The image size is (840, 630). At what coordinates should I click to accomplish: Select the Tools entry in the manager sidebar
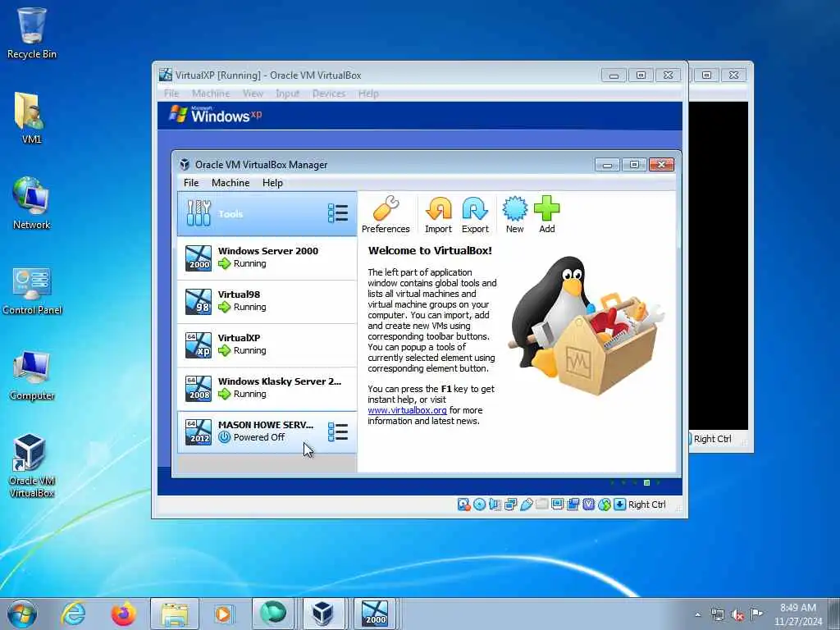[267, 214]
